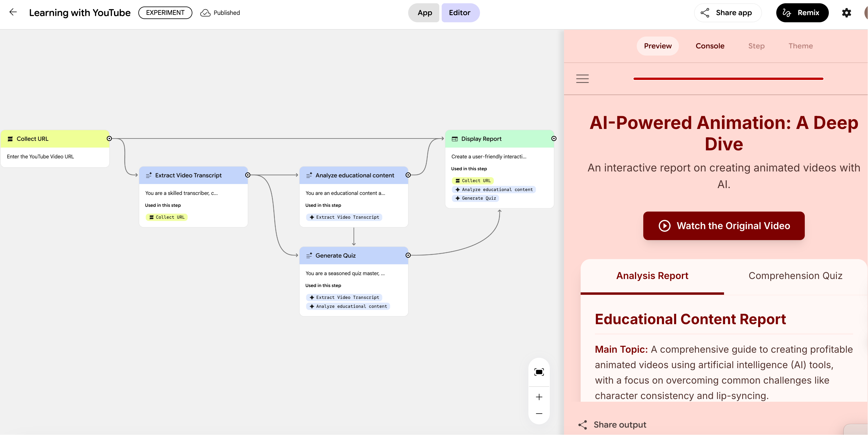Click the Remix brush icon
The height and width of the screenshot is (435, 868).
(787, 13)
